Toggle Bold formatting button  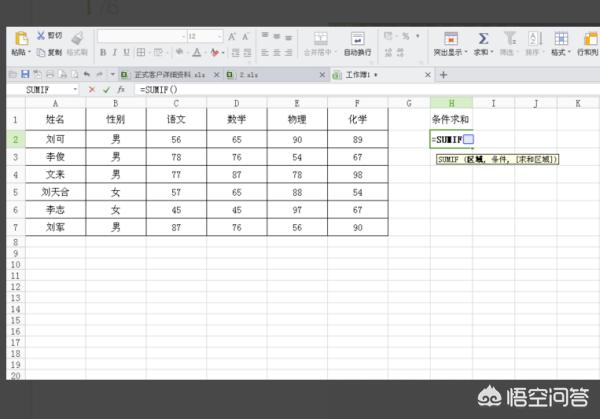coord(102,52)
